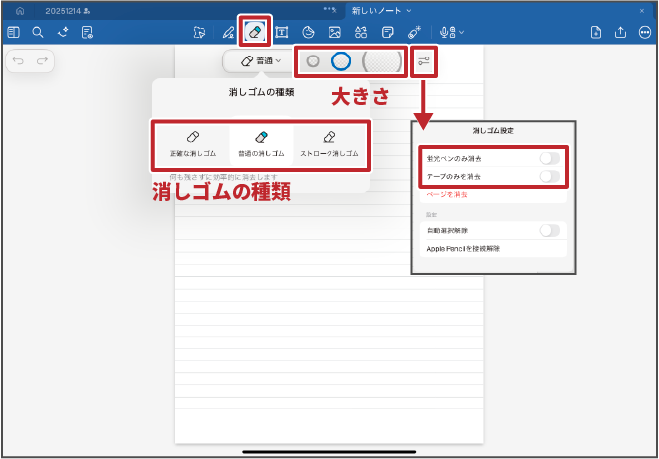This screenshot has width=659, height=459.
Task: Choose 普通の消しゴム eraser type
Action: click(261, 144)
